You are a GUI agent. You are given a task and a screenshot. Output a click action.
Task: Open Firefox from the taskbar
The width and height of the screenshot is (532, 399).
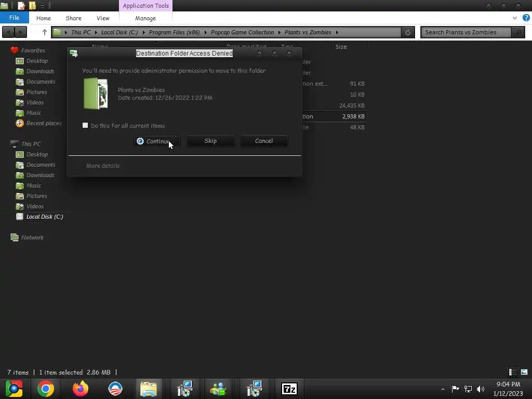[81, 389]
